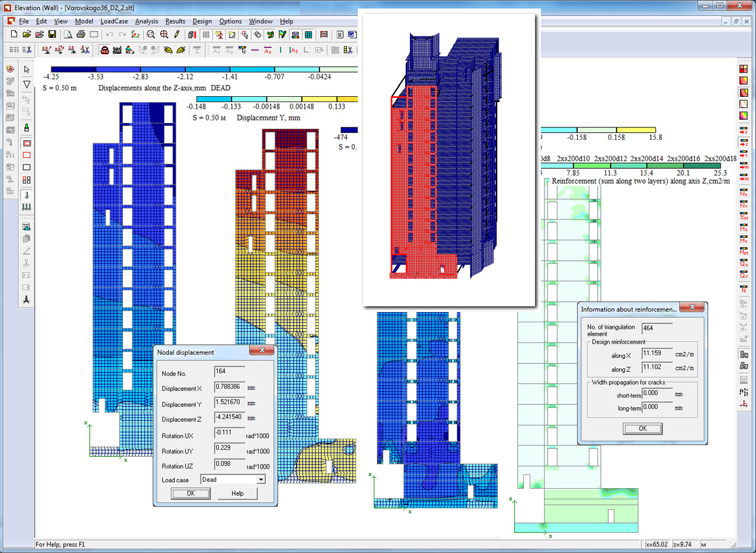The image size is (756, 553).
Task: Click OK in Nodal displacement dialog
Action: (190, 493)
